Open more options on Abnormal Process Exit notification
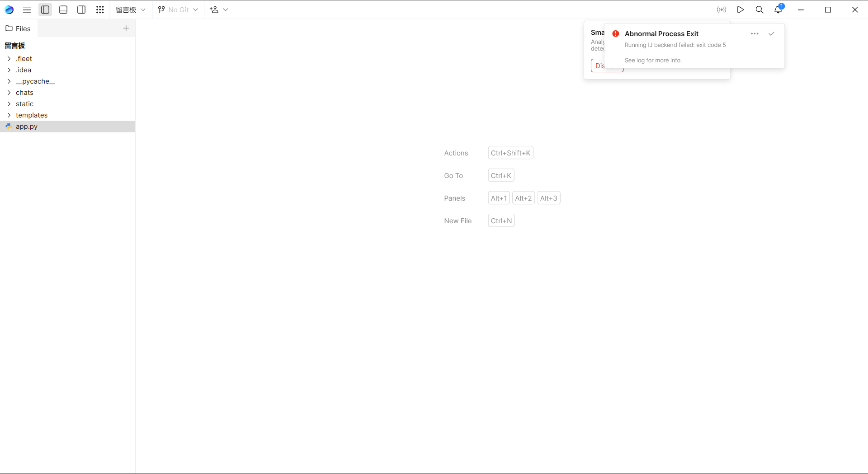This screenshot has height=474, width=868. tap(755, 34)
